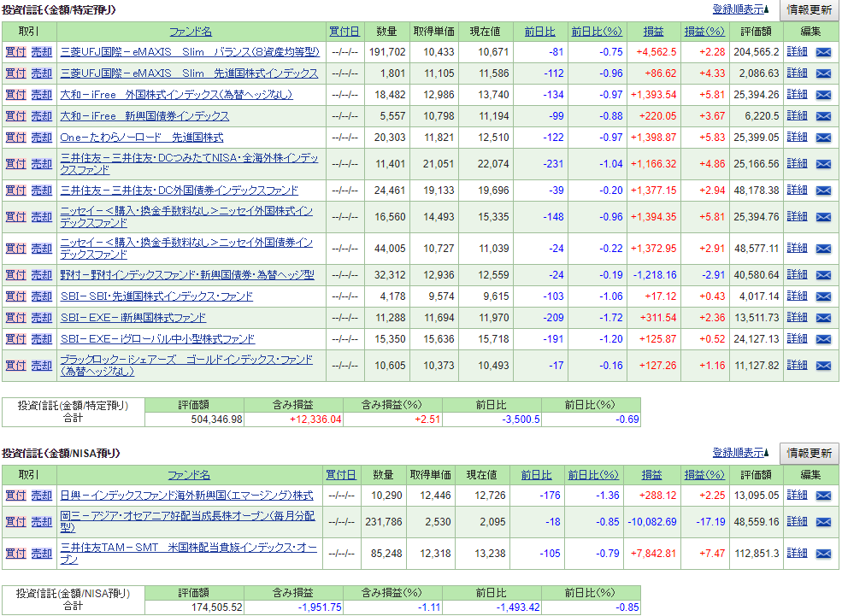Image resolution: width=842 pixels, height=616 pixels.
Task: Click envelope icon for ニッセイ外国株式インデックス row
Action: [823, 217]
